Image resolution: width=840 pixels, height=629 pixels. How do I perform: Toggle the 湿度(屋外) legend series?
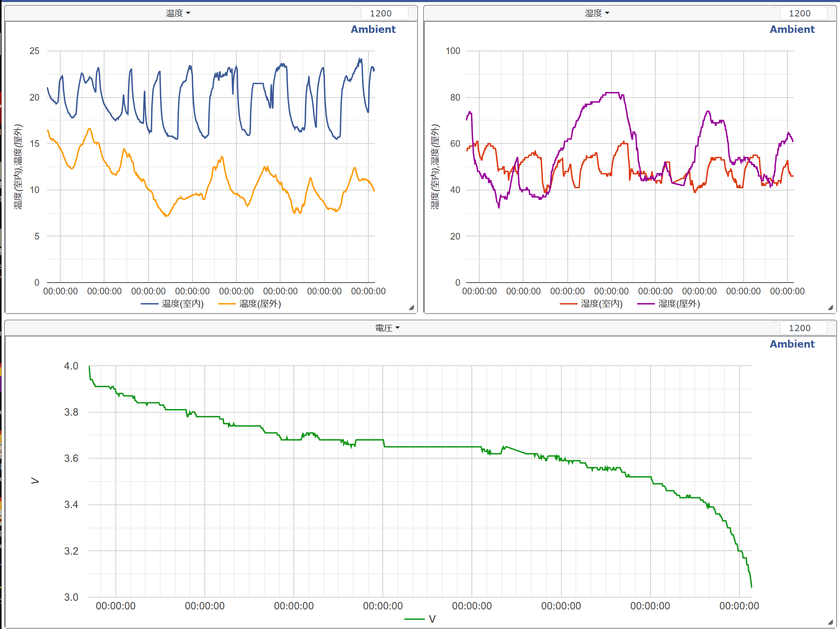point(679,304)
